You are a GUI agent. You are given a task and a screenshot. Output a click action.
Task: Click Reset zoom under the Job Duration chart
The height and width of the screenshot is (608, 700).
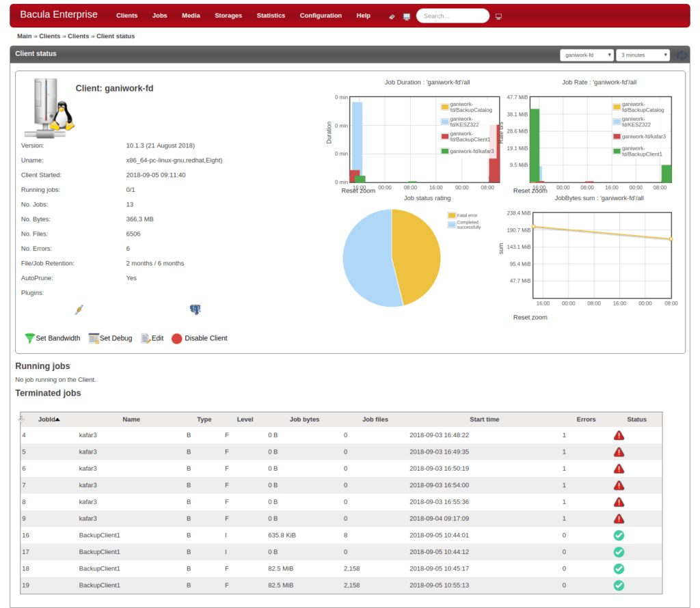click(358, 190)
